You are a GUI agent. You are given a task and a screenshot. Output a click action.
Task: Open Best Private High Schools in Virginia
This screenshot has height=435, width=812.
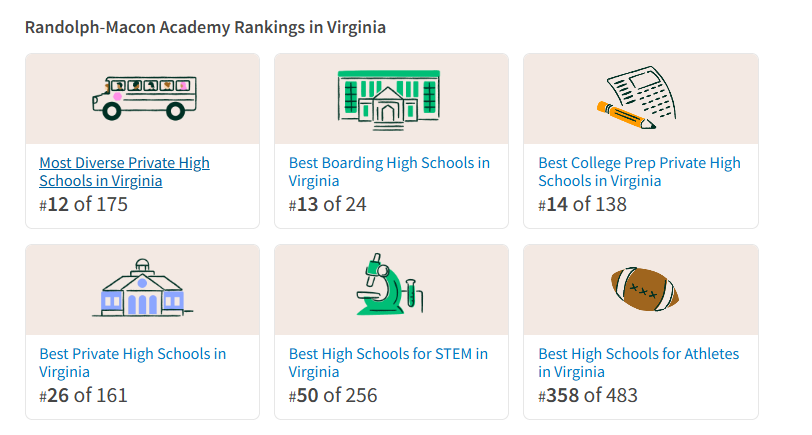tap(132, 363)
